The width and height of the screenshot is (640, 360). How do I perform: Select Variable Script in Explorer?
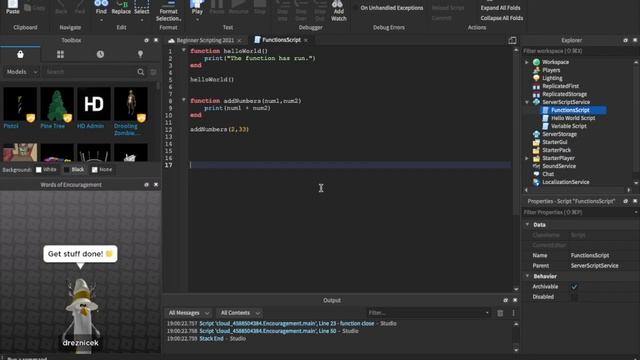pos(569,126)
